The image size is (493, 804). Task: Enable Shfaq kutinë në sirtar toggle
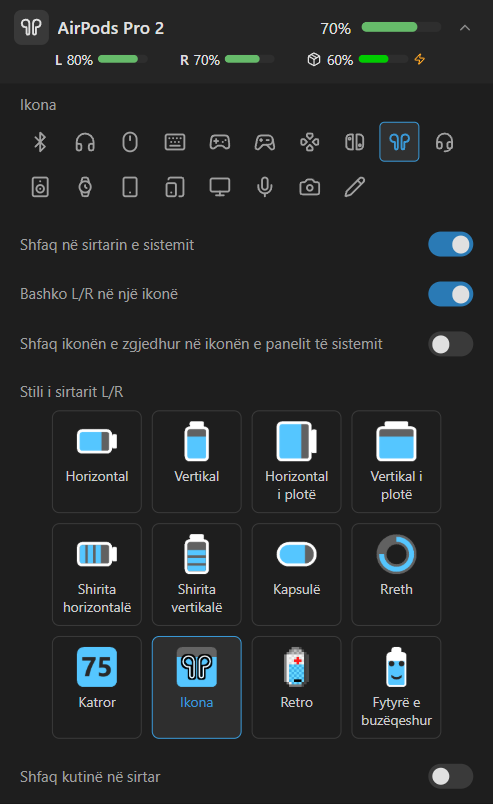450,776
